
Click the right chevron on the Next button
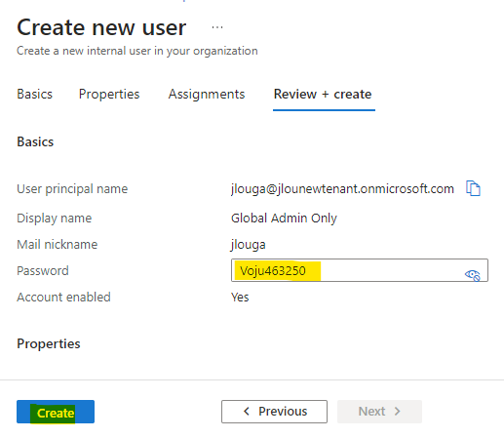click(x=397, y=412)
